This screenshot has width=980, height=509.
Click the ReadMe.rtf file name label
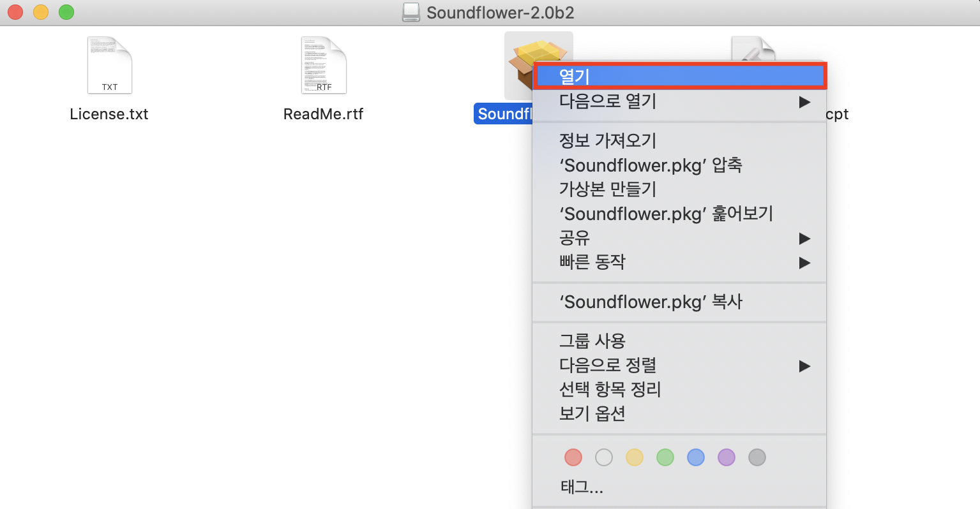pyautogui.click(x=324, y=114)
